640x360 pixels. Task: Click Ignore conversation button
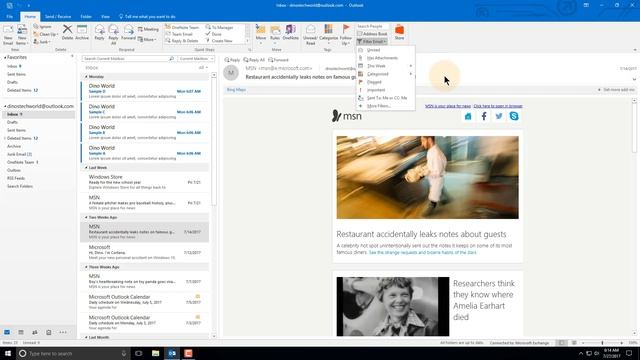click(43, 27)
